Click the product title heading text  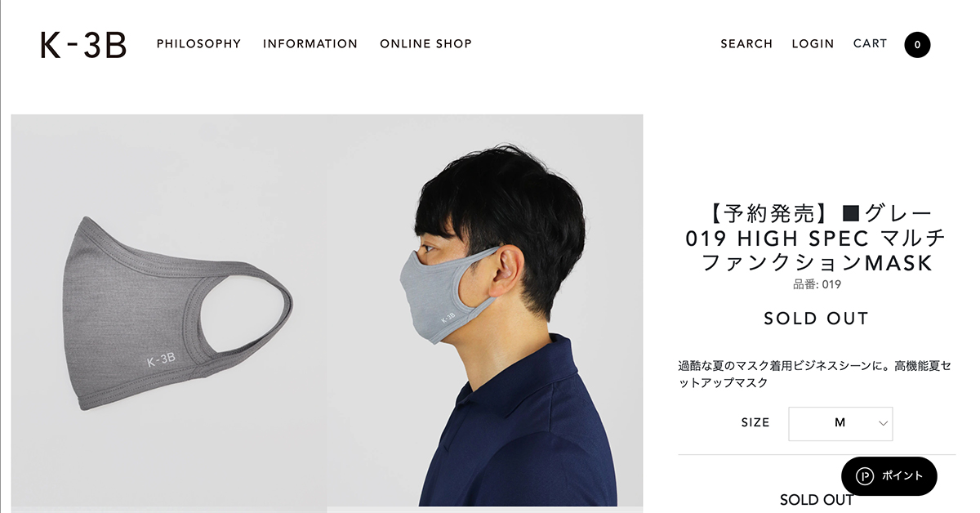tap(817, 239)
